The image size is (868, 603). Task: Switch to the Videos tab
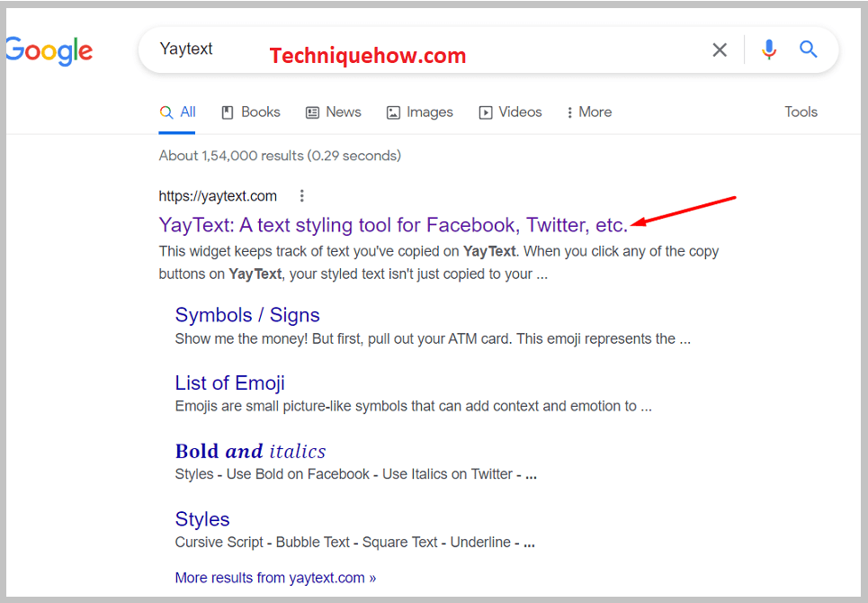[510, 112]
